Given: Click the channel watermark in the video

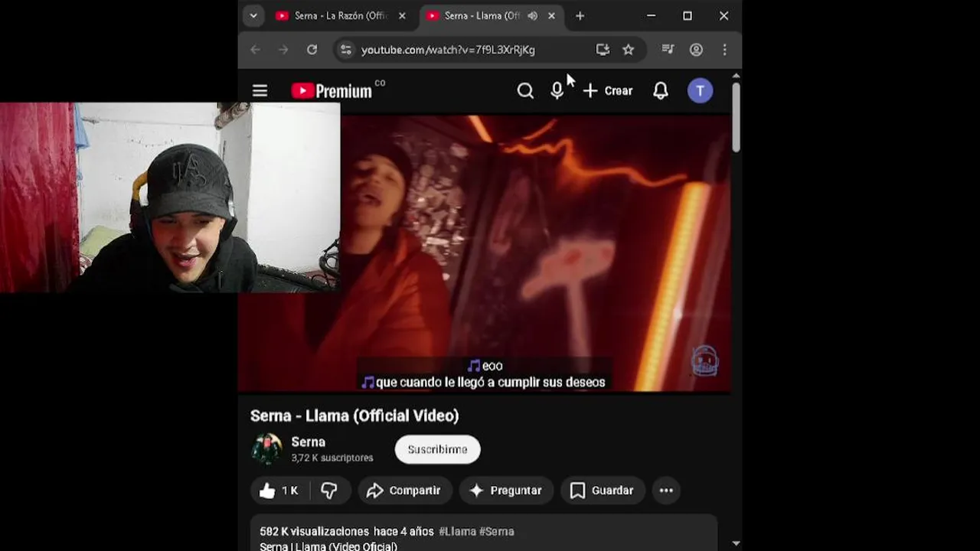Looking at the screenshot, I should pyautogui.click(x=704, y=361).
